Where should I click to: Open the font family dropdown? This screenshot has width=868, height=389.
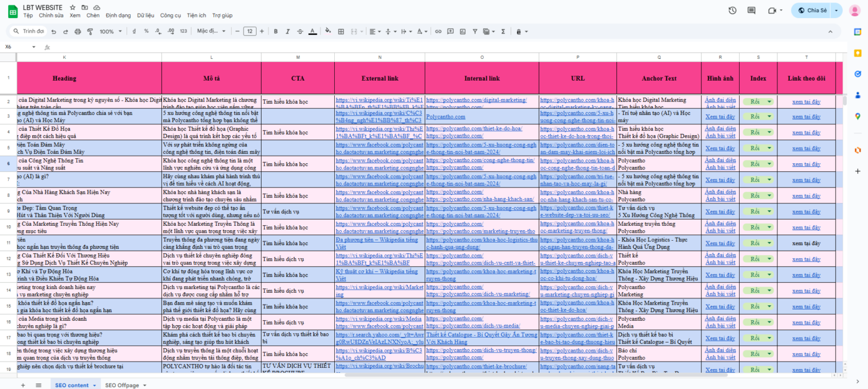[x=211, y=31]
